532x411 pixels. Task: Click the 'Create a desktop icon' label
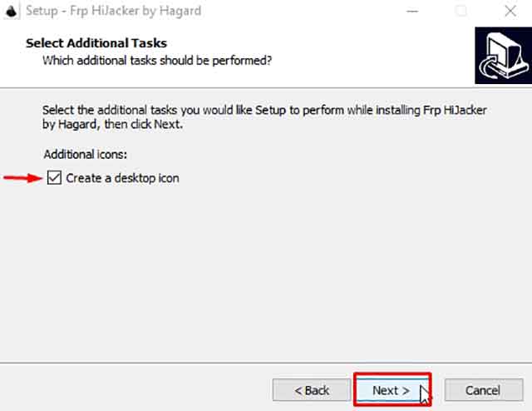point(122,178)
